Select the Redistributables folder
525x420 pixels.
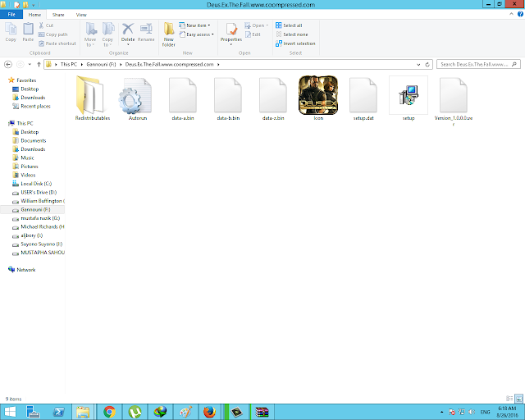point(93,98)
